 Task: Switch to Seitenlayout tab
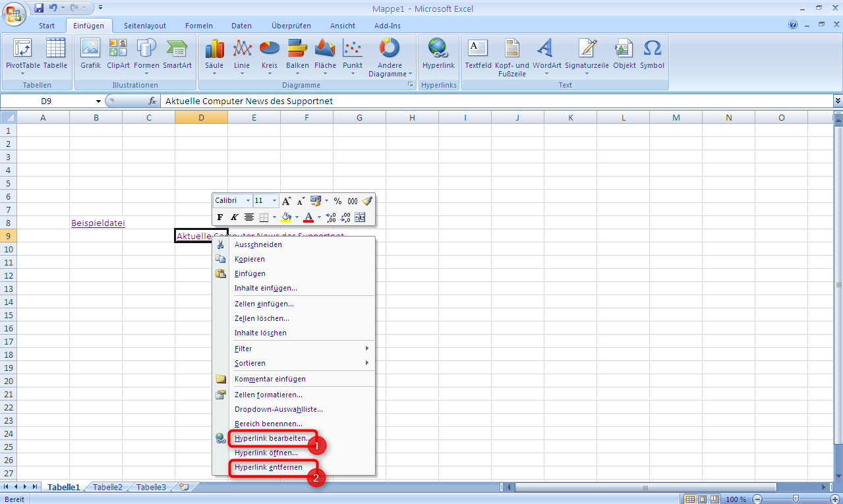point(145,26)
